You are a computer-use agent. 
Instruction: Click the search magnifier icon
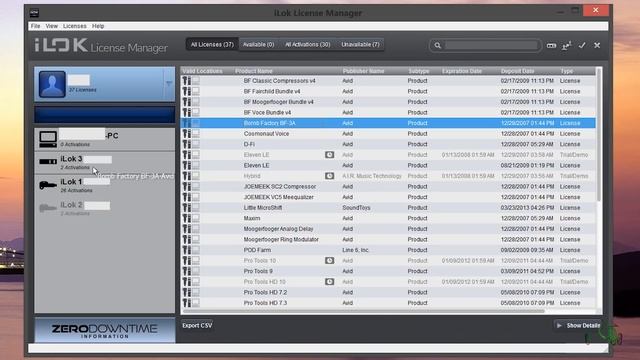[438, 45]
